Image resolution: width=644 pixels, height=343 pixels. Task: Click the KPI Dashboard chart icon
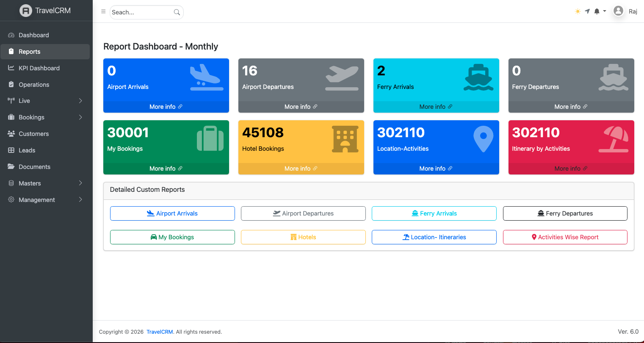pos(11,68)
